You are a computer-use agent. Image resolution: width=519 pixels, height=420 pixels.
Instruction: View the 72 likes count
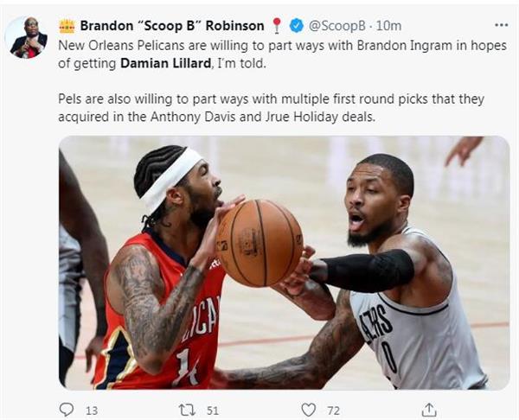click(333, 410)
